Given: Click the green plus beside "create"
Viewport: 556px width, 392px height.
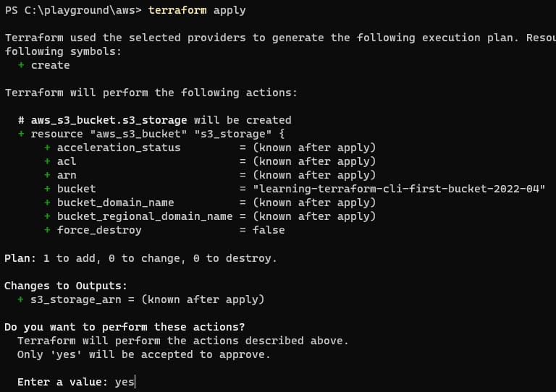Looking at the screenshot, I should tap(21, 65).
